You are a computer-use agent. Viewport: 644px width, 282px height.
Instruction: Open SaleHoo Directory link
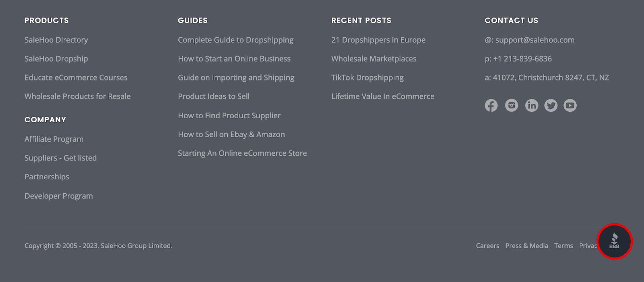point(56,40)
